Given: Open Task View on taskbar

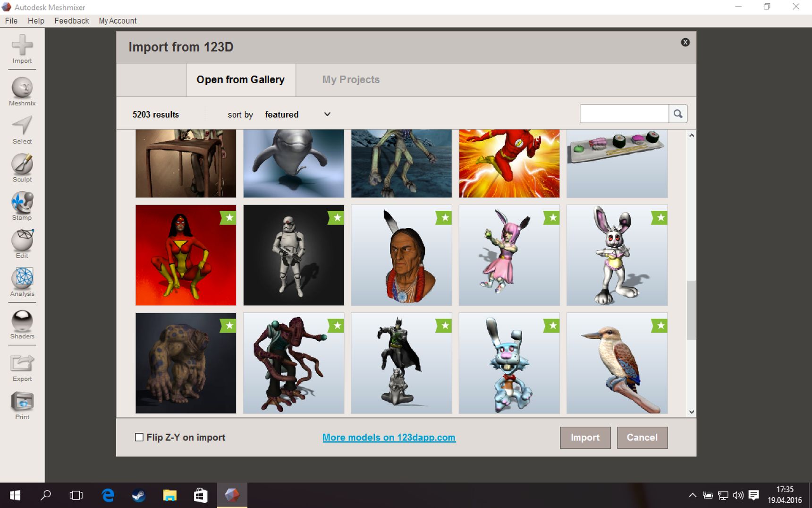Looking at the screenshot, I should 76,495.
